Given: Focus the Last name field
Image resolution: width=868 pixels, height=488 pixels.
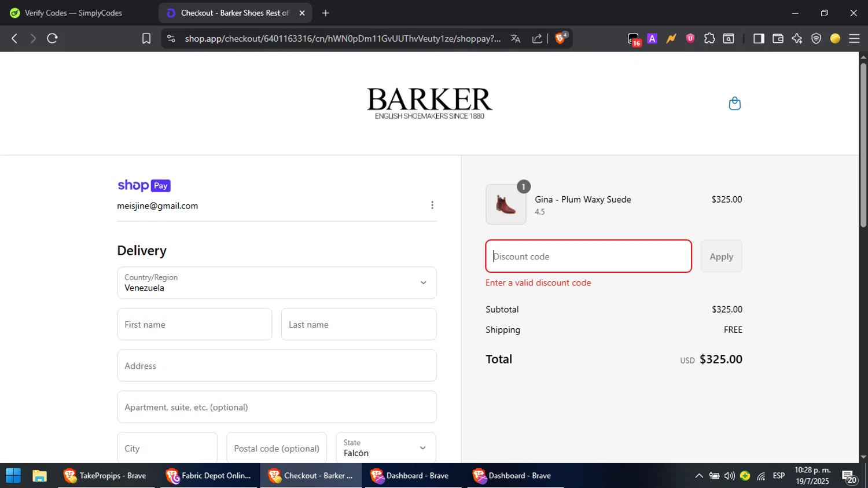Looking at the screenshot, I should click(359, 324).
